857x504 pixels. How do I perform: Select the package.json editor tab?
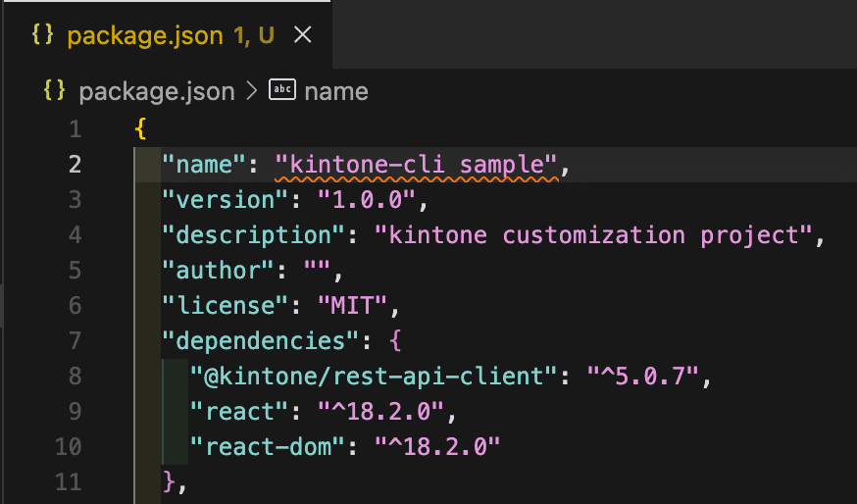(x=166, y=35)
